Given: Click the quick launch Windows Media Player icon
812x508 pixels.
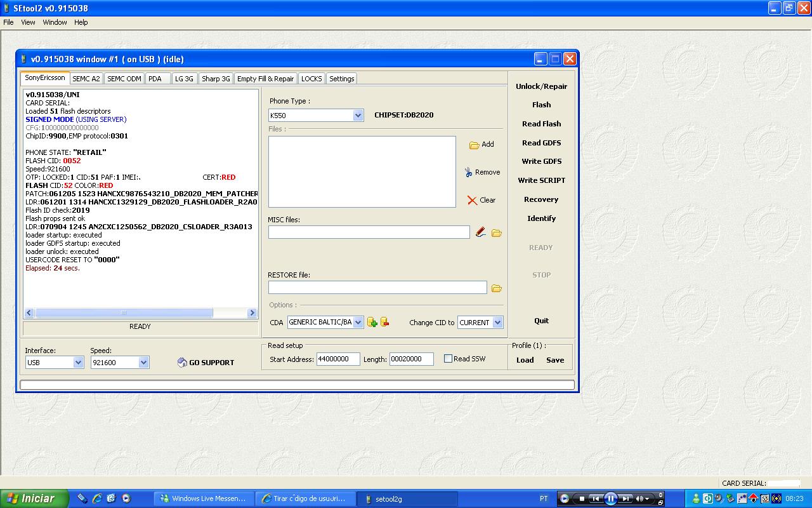Looking at the screenshot, I should point(126,498).
